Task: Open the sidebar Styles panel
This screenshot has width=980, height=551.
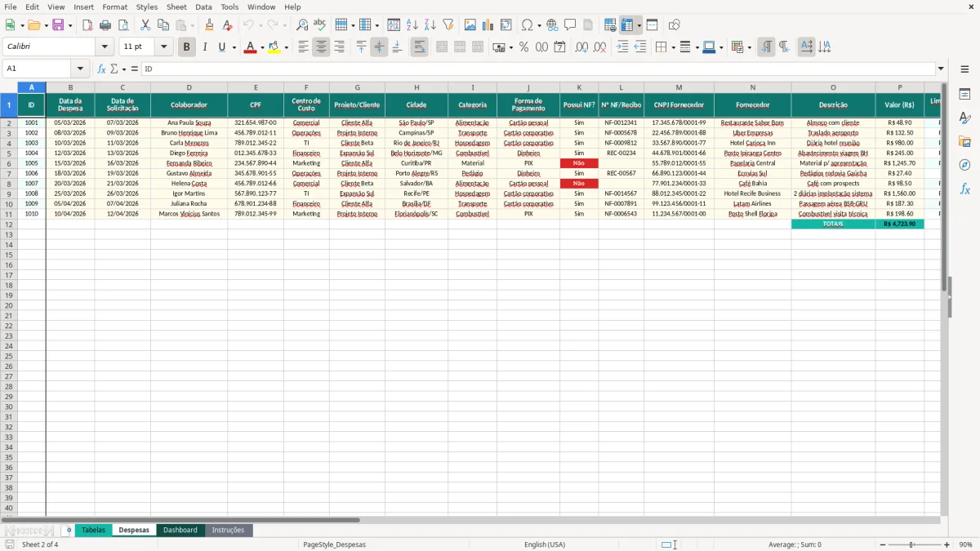Action: (x=964, y=118)
